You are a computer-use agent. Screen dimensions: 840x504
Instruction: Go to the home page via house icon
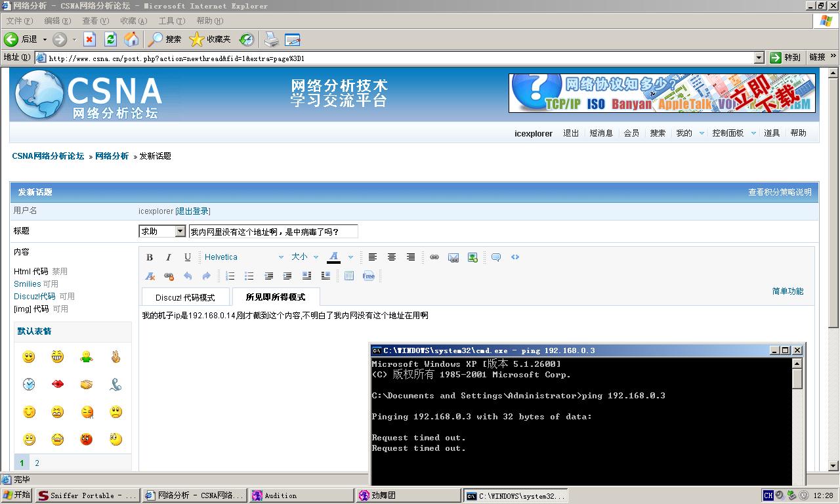click(x=131, y=39)
